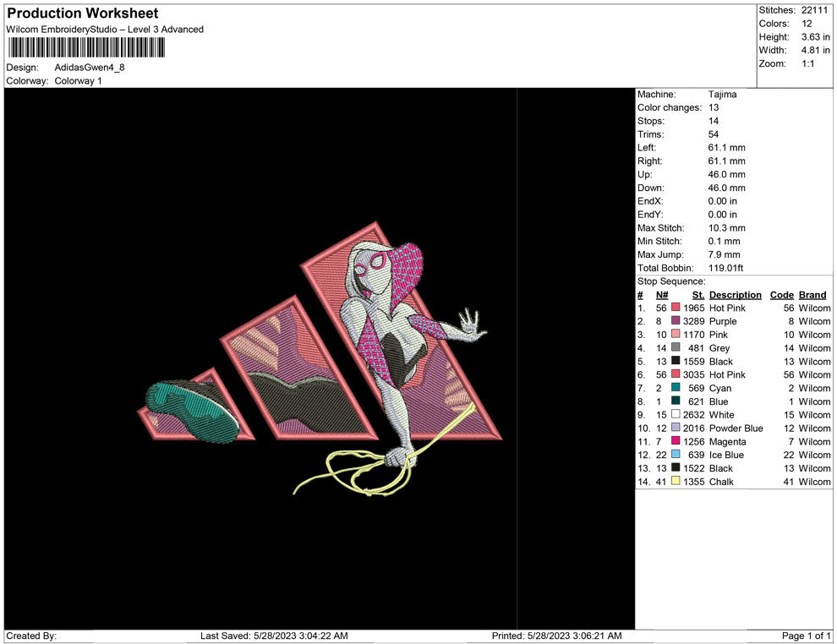Click the 'Created By:' label
The image size is (837, 644).
(x=31, y=636)
